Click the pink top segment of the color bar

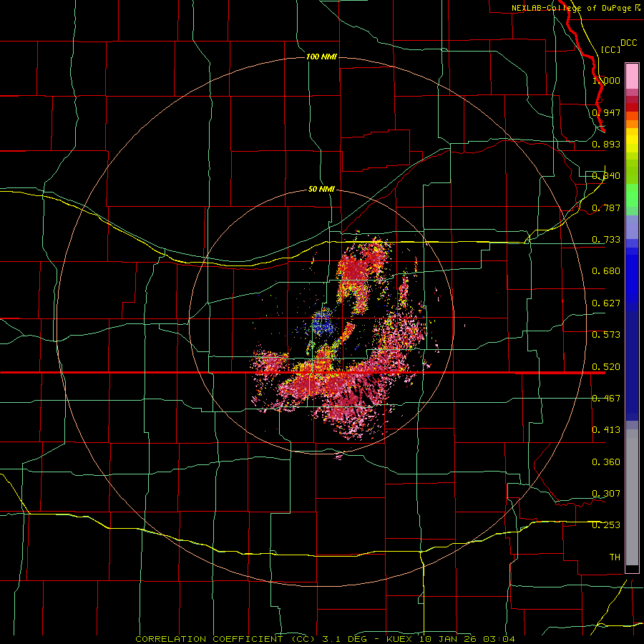(632, 77)
